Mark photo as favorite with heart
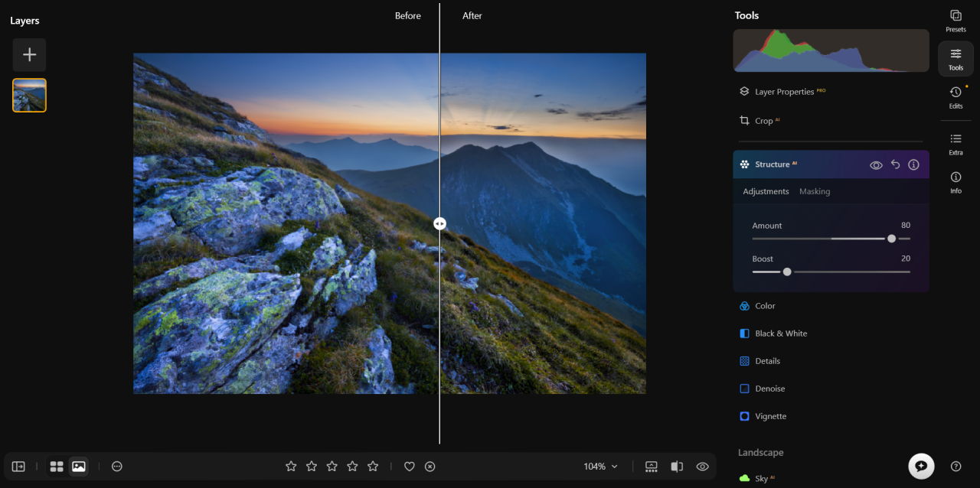 point(410,466)
